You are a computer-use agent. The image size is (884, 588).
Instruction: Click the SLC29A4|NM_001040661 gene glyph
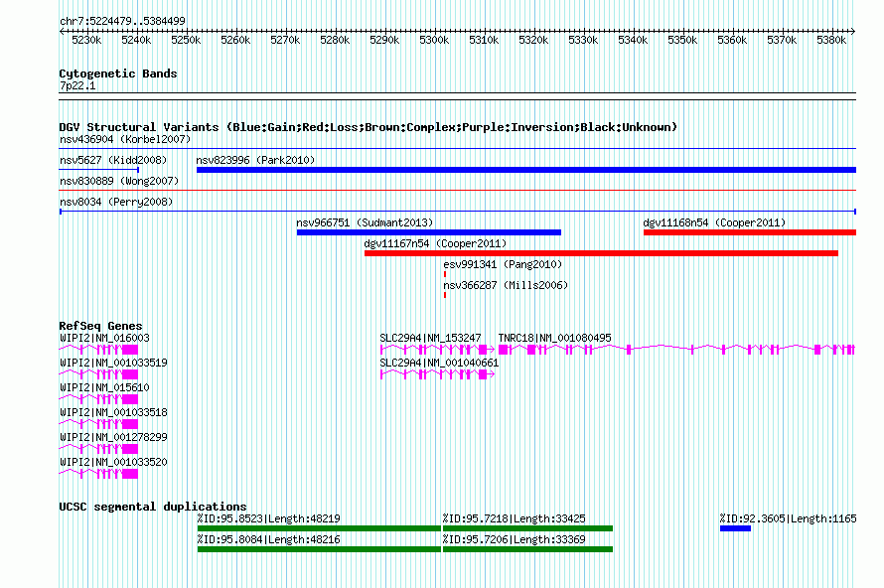[437, 374]
